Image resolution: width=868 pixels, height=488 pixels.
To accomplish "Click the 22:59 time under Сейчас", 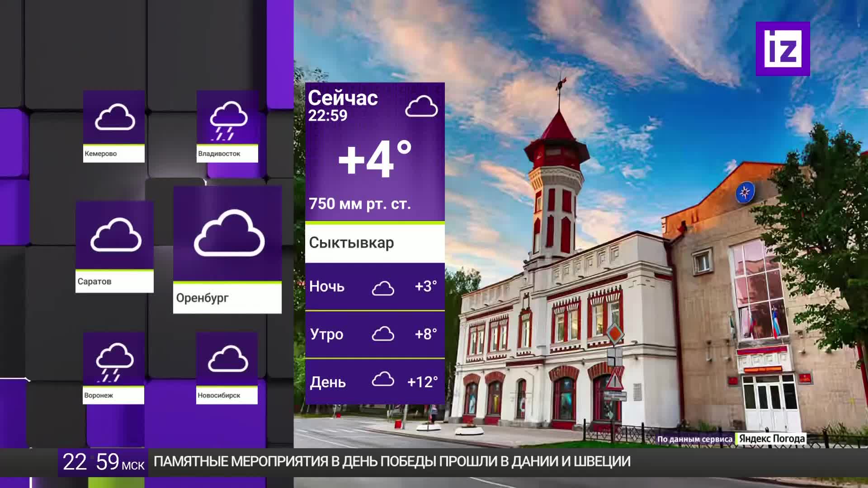I will point(328,116).
